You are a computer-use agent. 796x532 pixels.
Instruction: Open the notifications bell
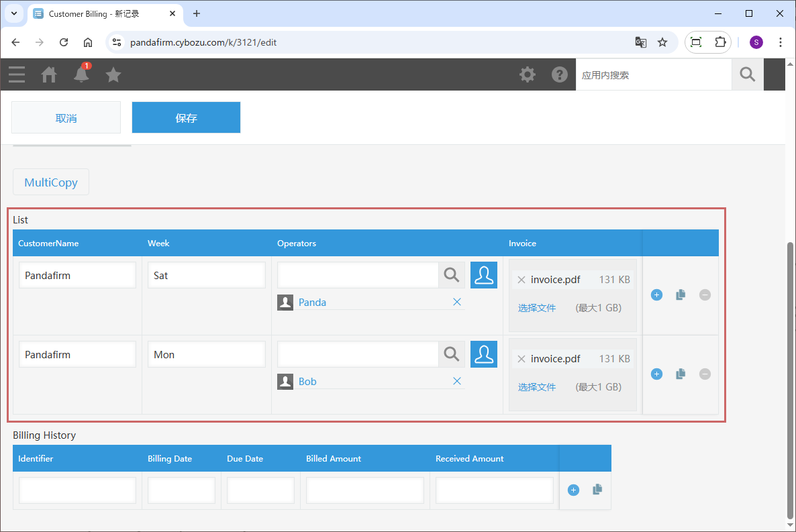tap(81, 74)
